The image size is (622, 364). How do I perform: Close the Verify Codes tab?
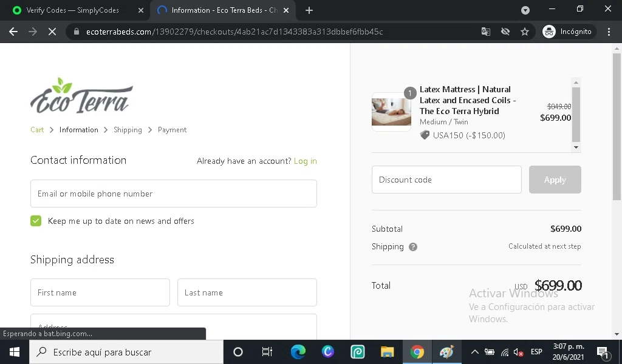point(141,10)
